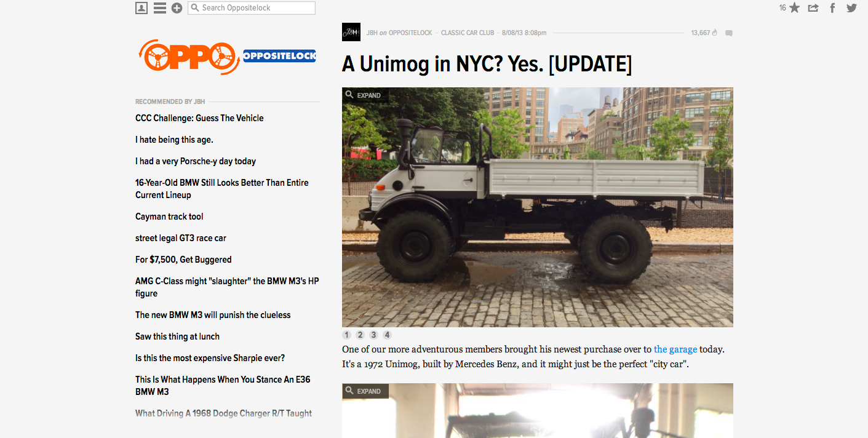868x438 pixels.
Task: Follow the blue "the garage" link
Action: click(x=675, y=349)
